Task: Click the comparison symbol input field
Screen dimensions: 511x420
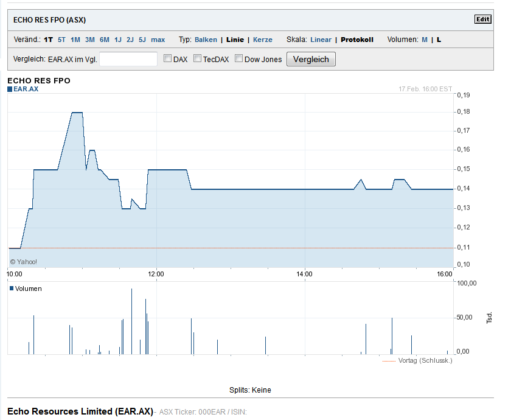Action: click(x=128, y=59)
